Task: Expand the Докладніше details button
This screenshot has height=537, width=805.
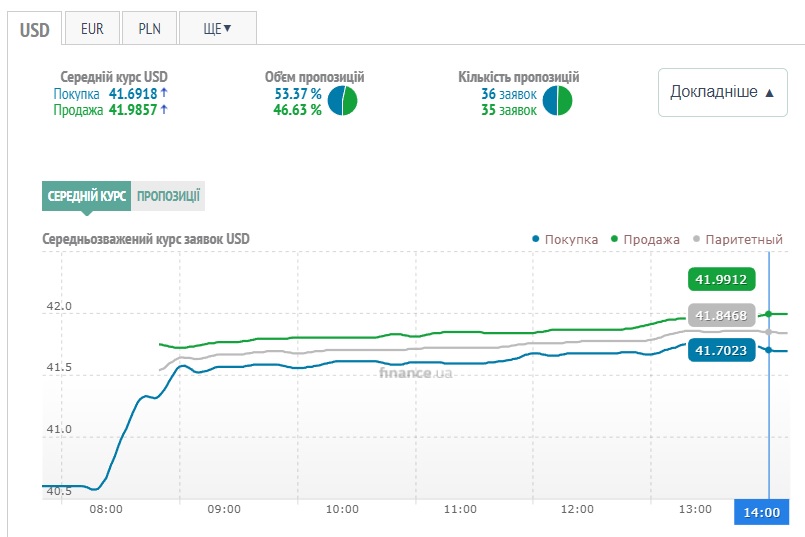Action: coord(723,92)
